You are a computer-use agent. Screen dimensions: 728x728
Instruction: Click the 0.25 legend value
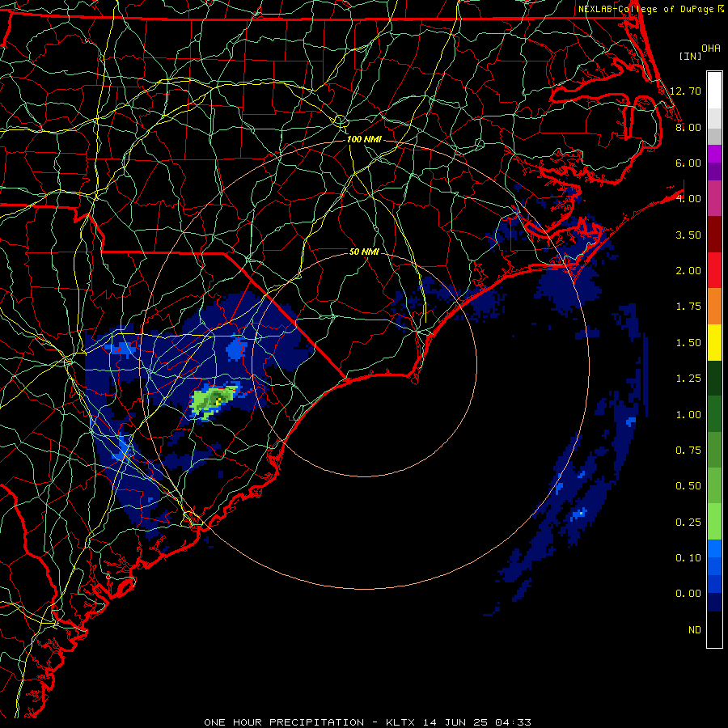[688, 523]
